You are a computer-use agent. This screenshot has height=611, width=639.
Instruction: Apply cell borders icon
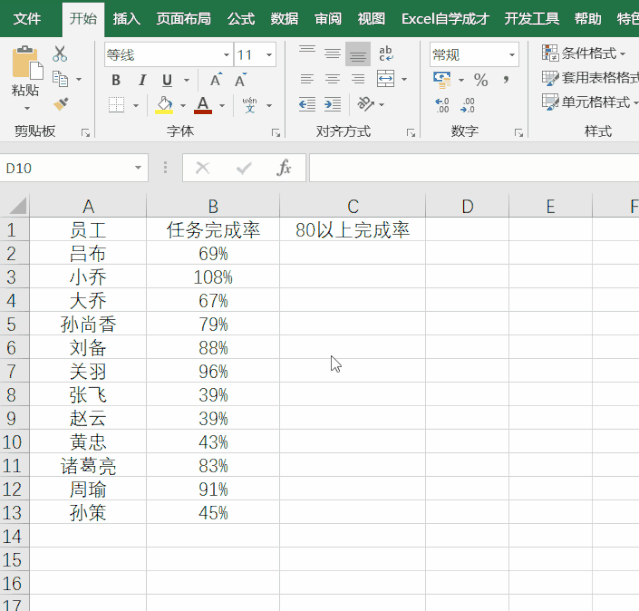[117, 105]
